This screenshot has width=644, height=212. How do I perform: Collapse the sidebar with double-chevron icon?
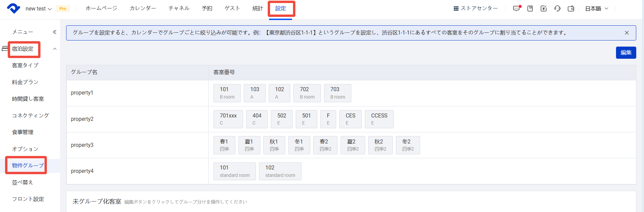pyautogui.click(x=55, y=32)
